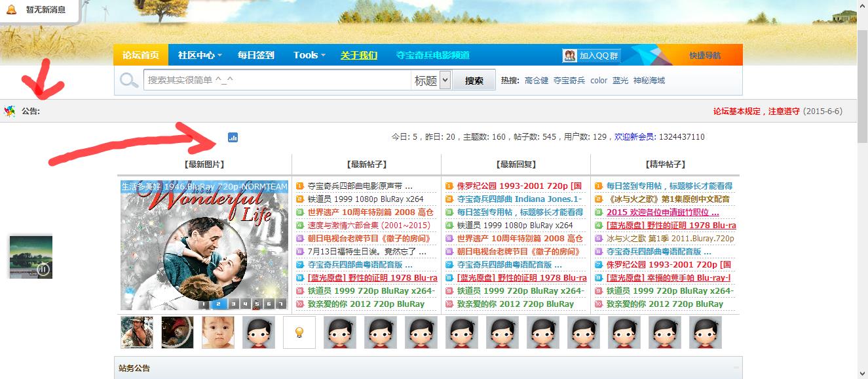Click the magnifier icon beside search box
The width and height of the screenshot is (868, 379).
129,80
